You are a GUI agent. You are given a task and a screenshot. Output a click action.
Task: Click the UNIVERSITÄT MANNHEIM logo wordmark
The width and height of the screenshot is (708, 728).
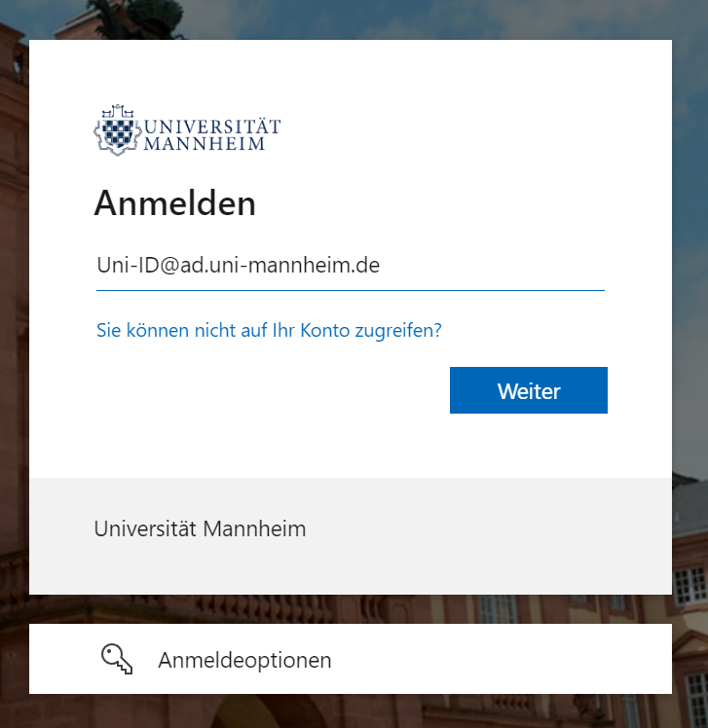click(212, 134)
